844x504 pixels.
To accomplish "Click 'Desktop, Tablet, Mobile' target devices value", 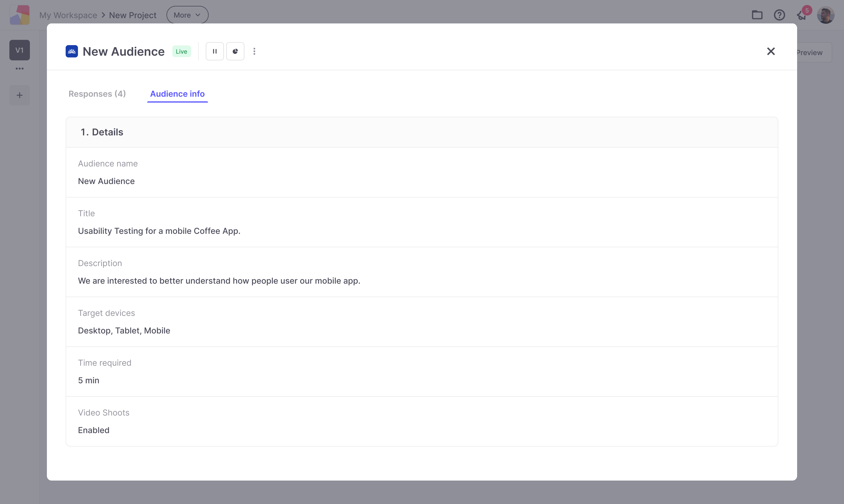I will click(124, 331).
